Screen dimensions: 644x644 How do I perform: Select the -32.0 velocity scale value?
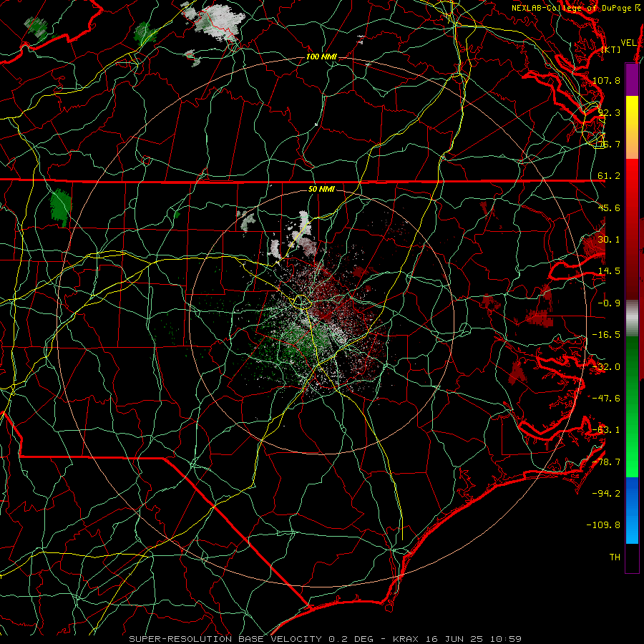[606, 367]
